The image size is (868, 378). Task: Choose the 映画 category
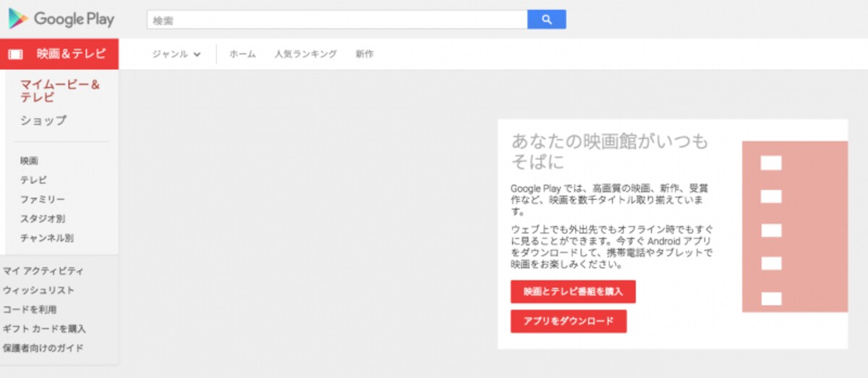click(x=29, y=161)
